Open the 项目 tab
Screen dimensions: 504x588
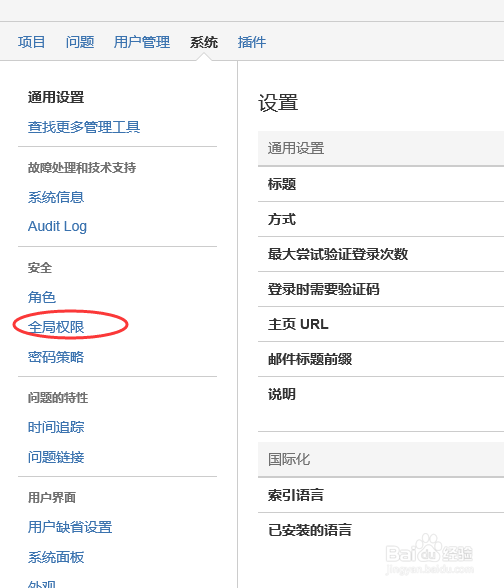tap(32, 42)
